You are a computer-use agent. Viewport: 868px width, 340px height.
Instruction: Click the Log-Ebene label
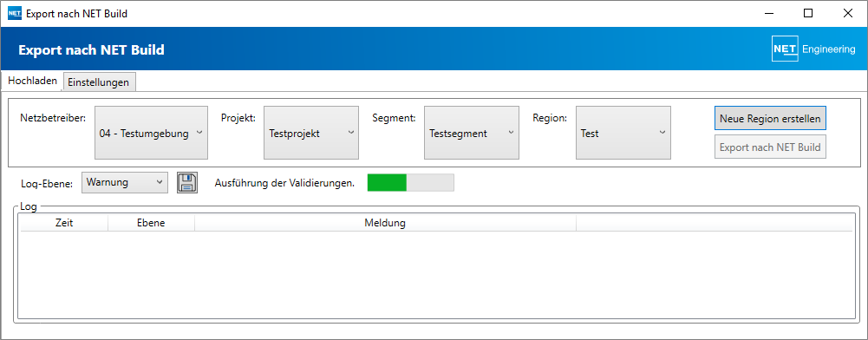47,184
